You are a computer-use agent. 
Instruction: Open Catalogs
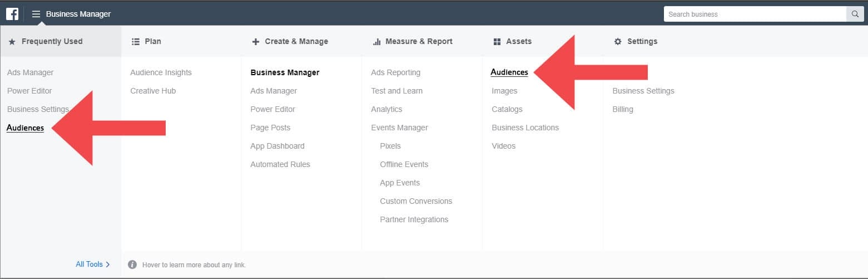tap(507, 109)
